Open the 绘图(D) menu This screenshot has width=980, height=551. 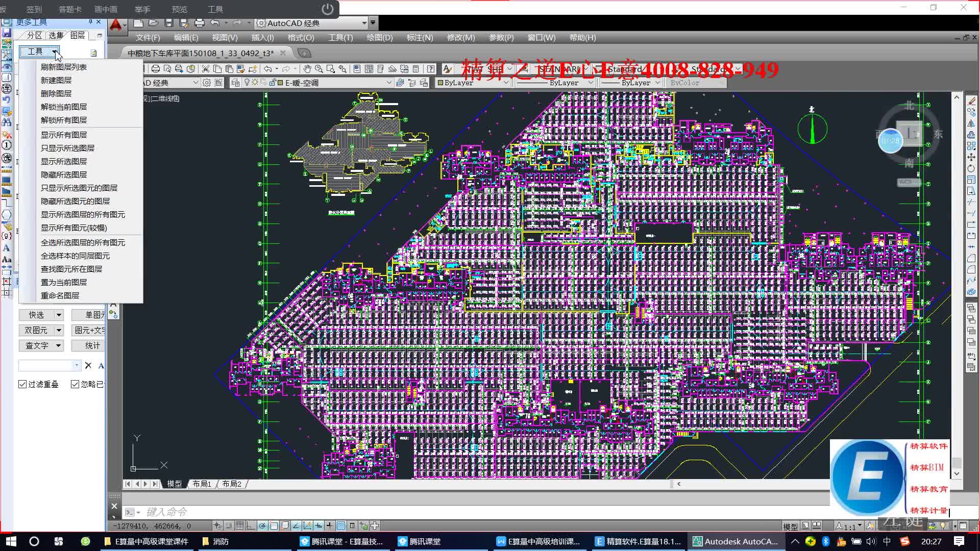(x=379, y=38)
